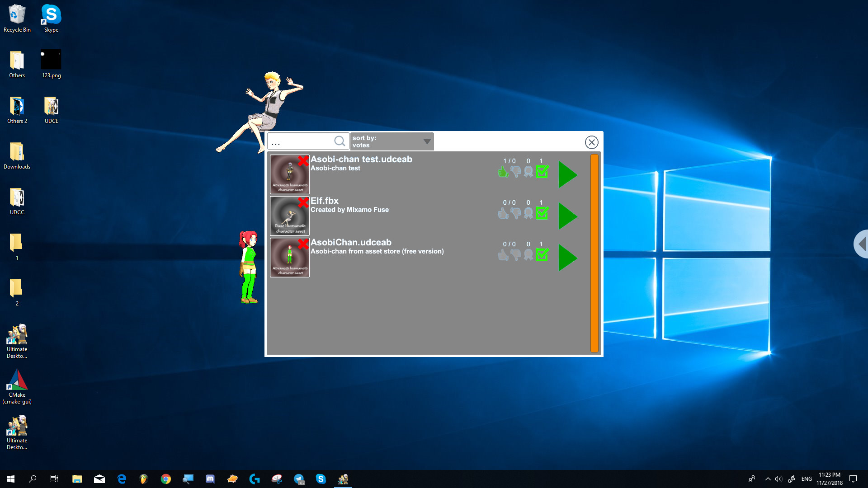The image size is (868, 488).
Task: Upvote Asobi-chan test.udceab with thumbs up
Action: coord(503,172)
